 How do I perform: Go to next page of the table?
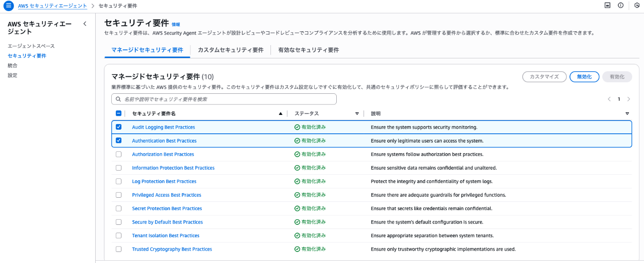pyautogui.click(x=629, y=99)
